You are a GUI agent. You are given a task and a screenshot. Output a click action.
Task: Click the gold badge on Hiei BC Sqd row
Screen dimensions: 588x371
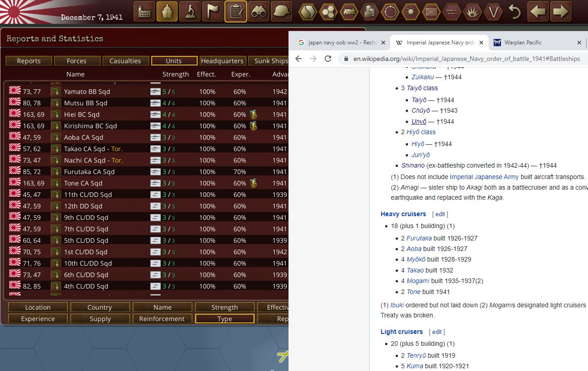point(253,114)
